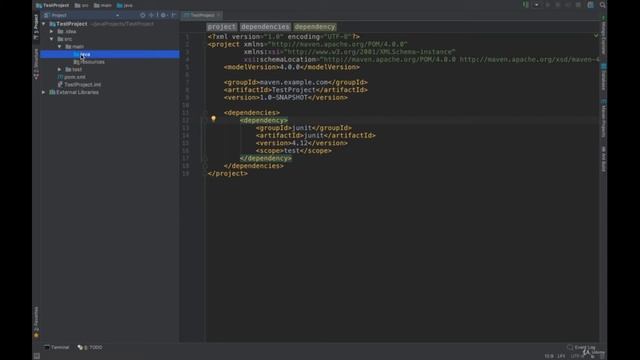Click the collapse all icon in the Project panel

(152, 15)
